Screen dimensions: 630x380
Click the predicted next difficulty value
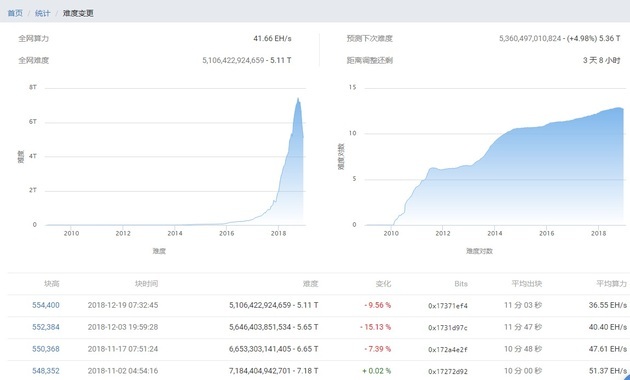pos(560,39)
